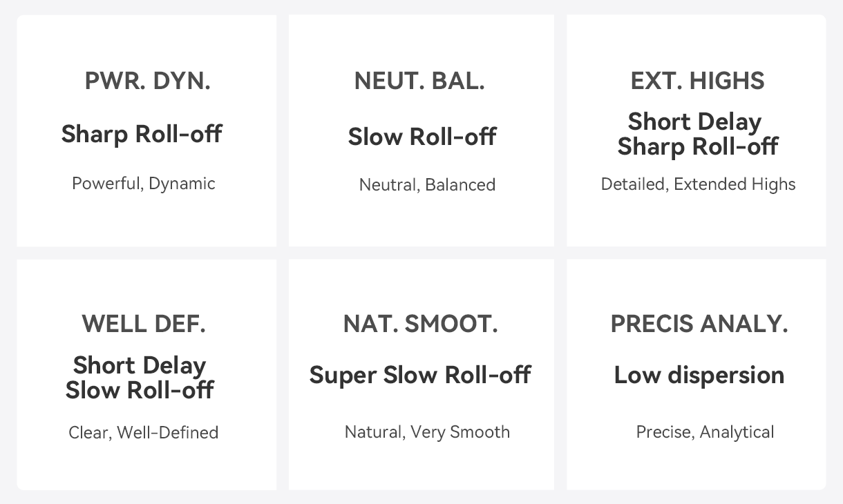Click the word Smooth in the NAT. SMOOT. card

(480, 432)
